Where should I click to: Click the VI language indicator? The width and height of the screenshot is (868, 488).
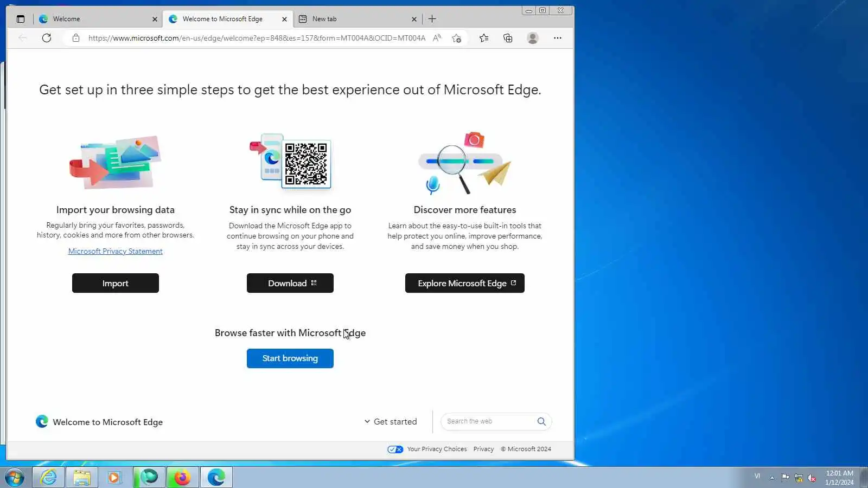pos(757,476)
